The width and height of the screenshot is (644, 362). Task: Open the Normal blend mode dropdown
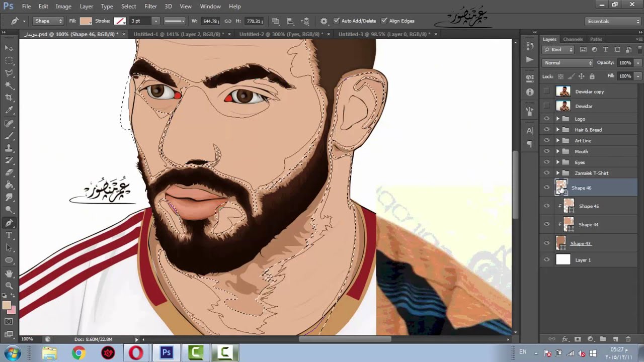(x=568, y=63)
